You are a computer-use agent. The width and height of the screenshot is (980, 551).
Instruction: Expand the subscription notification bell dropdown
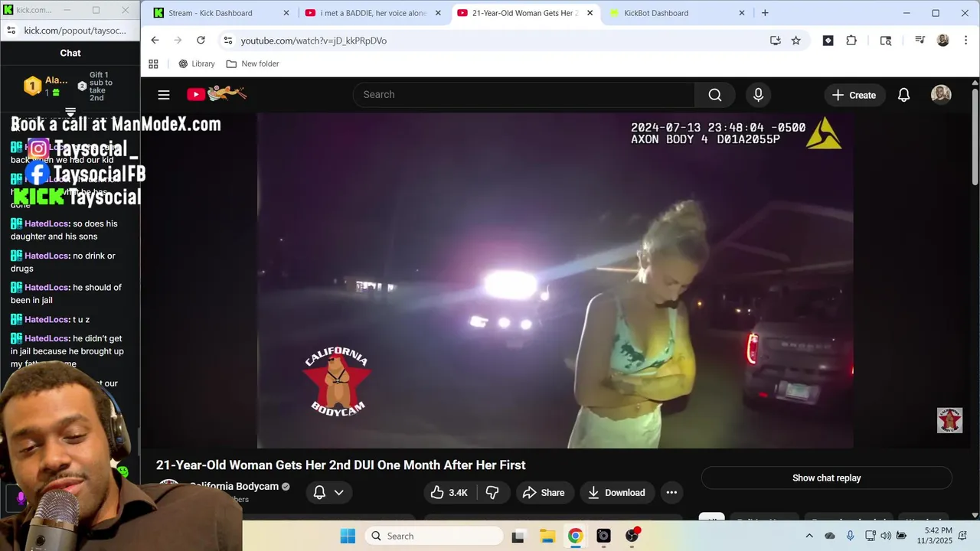tap(330, 493)
